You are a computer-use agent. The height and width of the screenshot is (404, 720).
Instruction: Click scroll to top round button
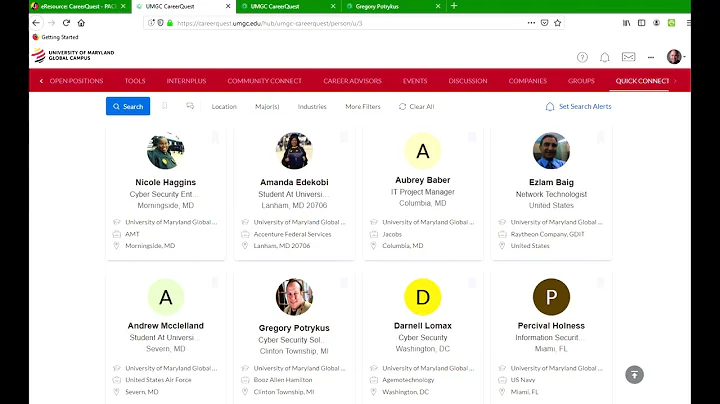(x=635, y=375)
